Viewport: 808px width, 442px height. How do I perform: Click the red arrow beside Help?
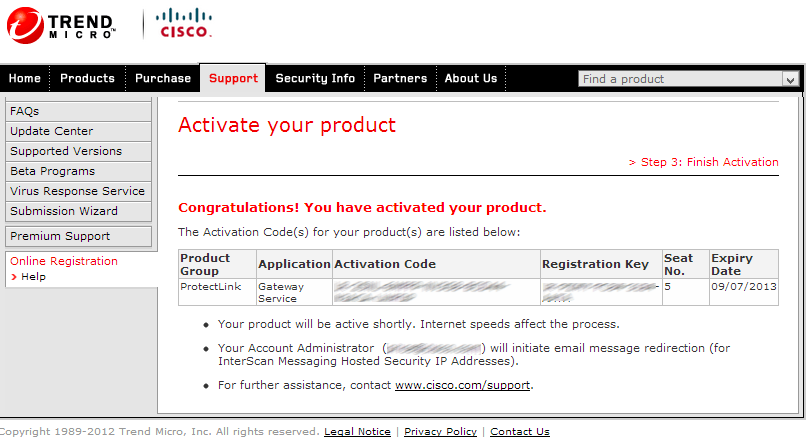14,277
